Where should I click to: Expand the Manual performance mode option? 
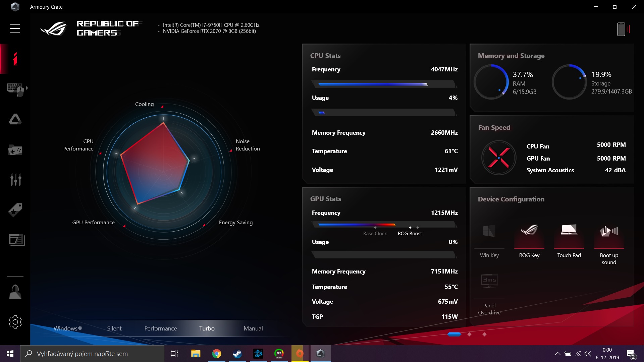click(x=253, y=328)
